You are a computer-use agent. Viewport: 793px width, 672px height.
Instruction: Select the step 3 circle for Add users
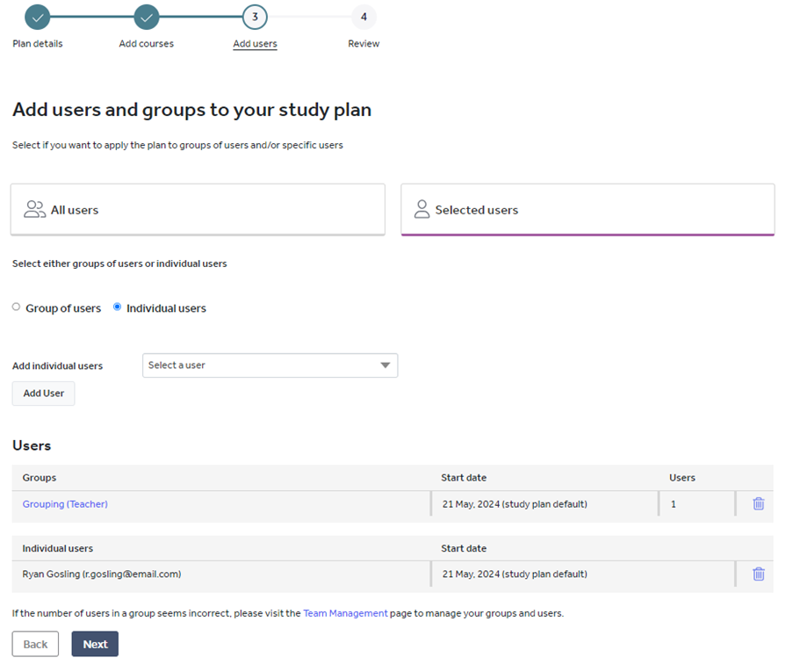255,16
